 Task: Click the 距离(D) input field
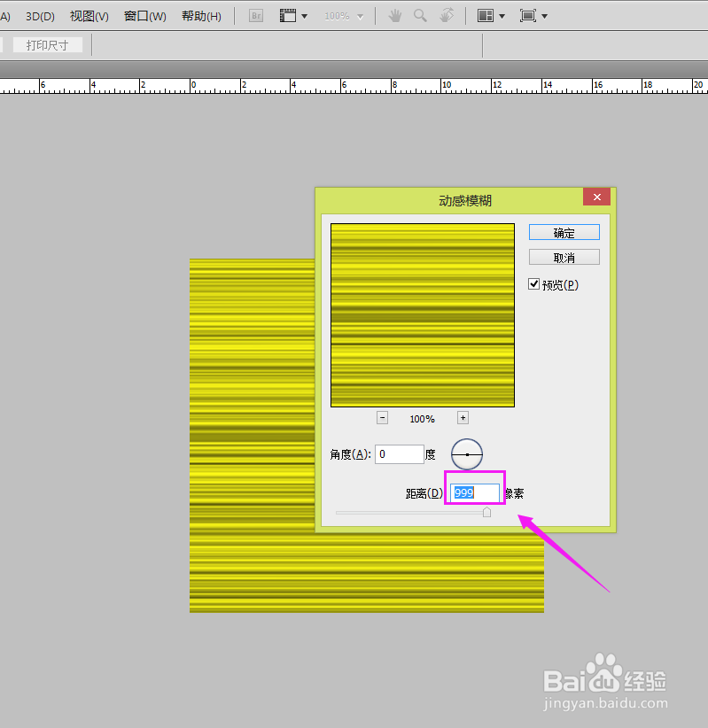pyautogui.click(x=475, y=492)
